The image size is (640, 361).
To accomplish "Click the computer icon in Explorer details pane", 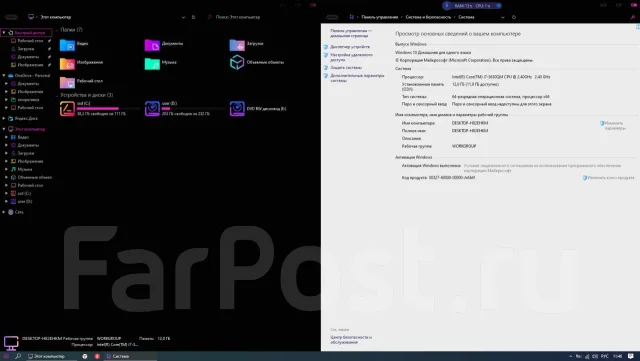I will tap(11, 343).
